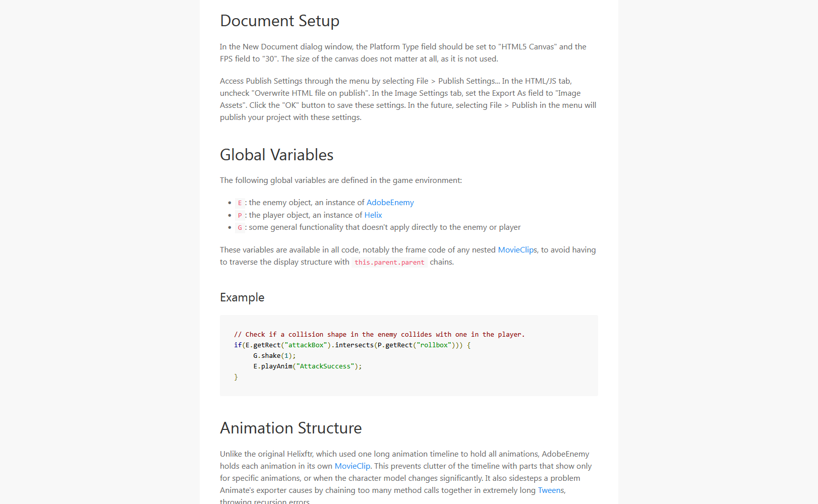Click the Animation Structure heading

290,428
